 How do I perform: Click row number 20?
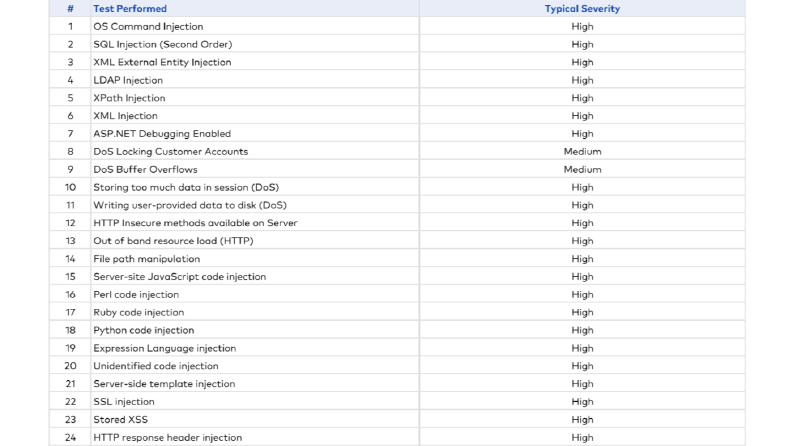click(70, 366)
